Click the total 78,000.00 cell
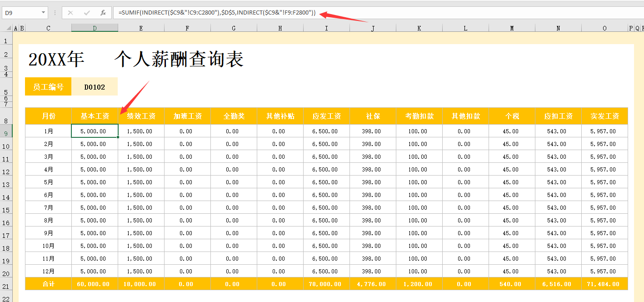This screenshot has height=302, width=644. 326,284
